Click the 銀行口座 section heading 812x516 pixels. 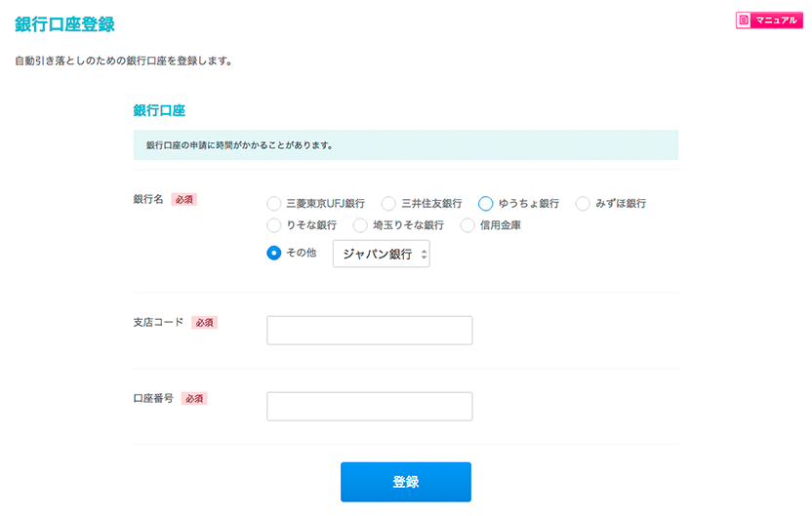pyautogui.click(x=159, y=110)
